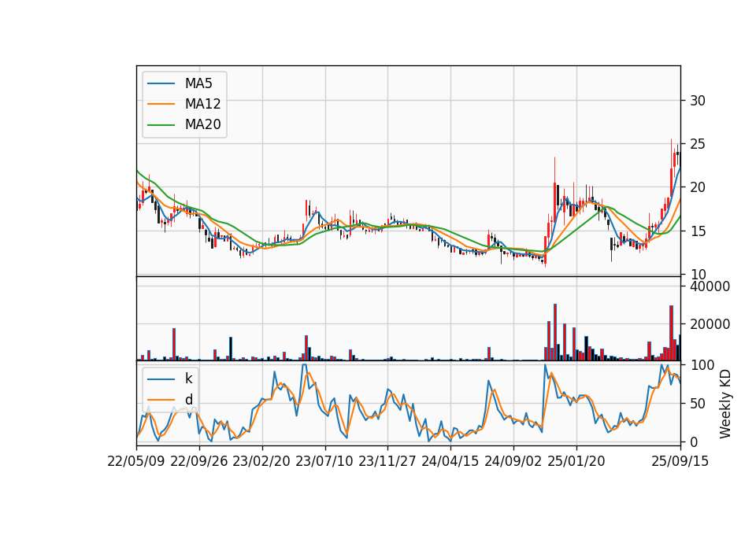This screenshot has height=543, width=756.
Task: Click the MA20 legend label
Action: [203, 124]
